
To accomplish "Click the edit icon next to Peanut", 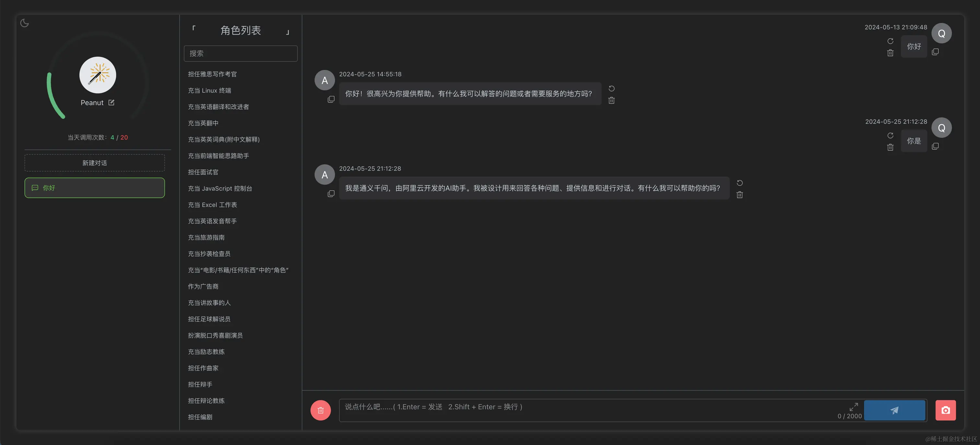I will tap(111, 103).
